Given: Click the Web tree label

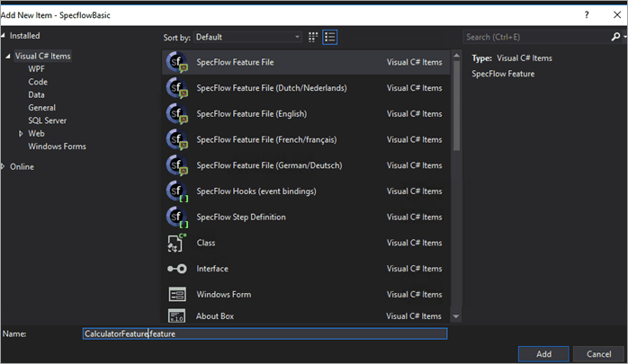Looking at the screenshot, I should pos(37,134).
